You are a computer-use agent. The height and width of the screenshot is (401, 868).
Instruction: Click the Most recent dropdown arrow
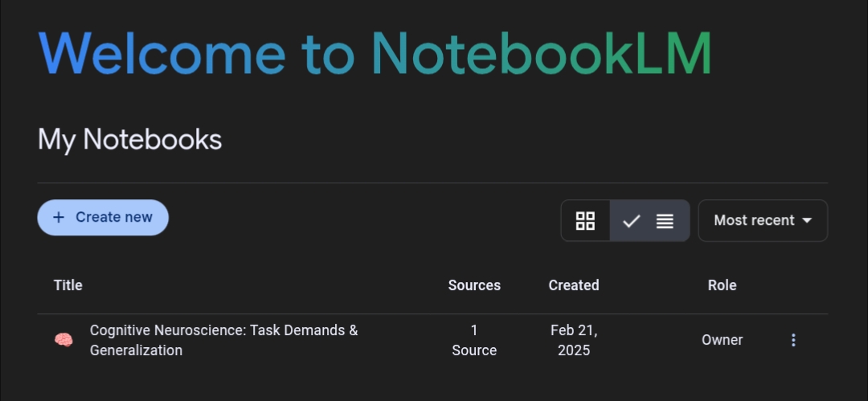click(807, 220)
